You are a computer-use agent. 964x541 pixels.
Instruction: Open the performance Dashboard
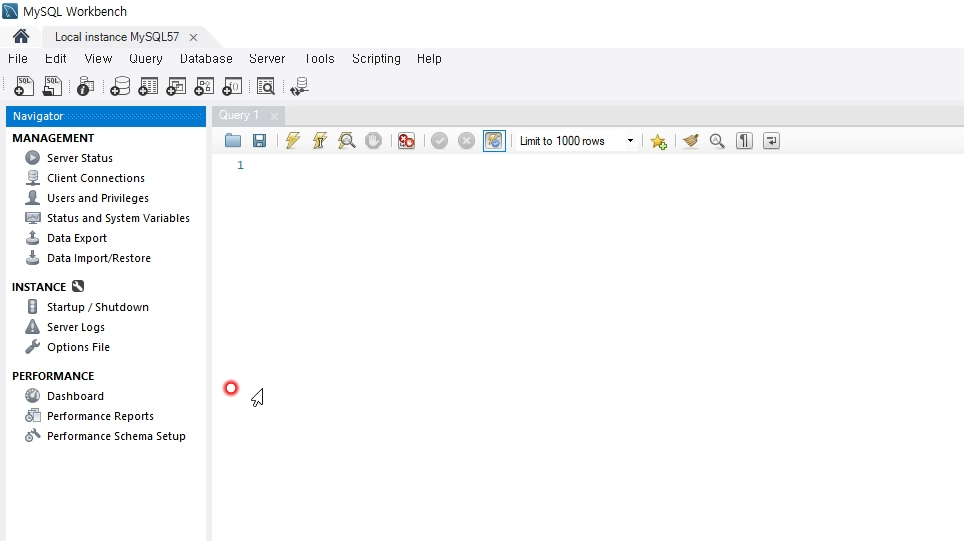75,396
